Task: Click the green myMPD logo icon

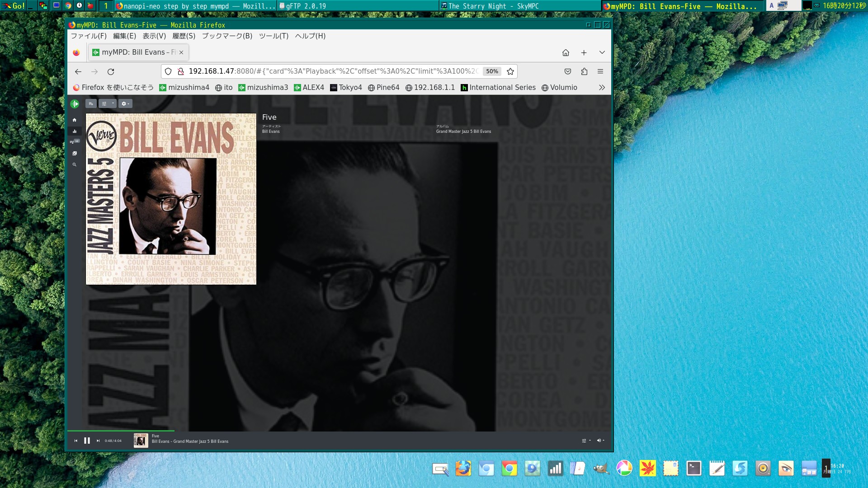Action: coord(75,104)
